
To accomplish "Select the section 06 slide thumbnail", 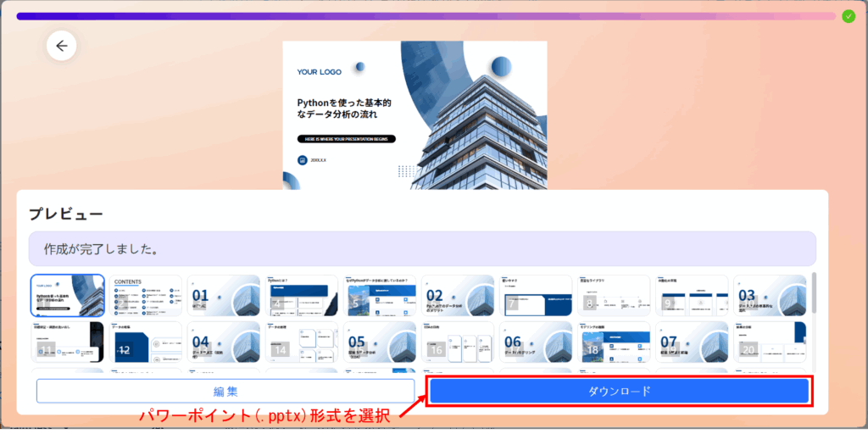I will tap(536, 342).
